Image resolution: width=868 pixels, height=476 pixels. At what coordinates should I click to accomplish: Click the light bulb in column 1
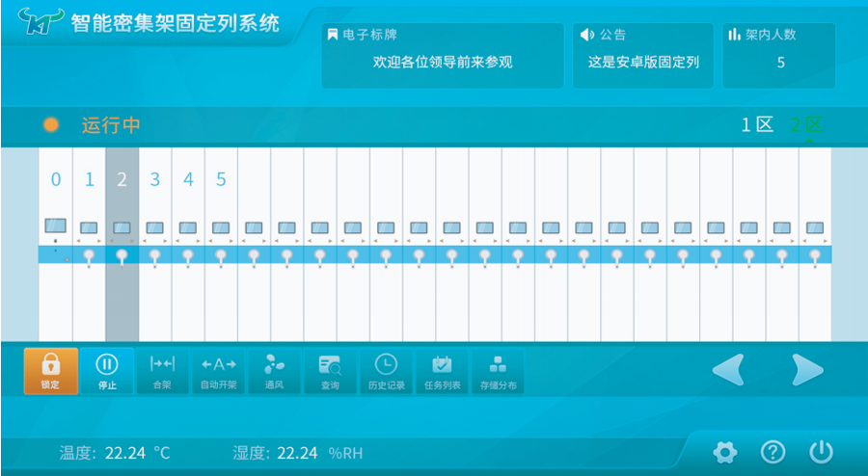(89, 257)
